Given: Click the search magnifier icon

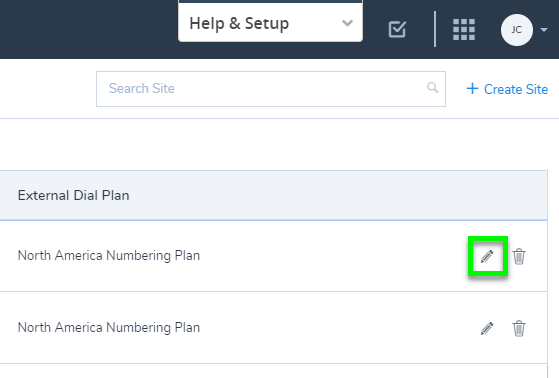Looking at the screenshot, I should point(432,87).
